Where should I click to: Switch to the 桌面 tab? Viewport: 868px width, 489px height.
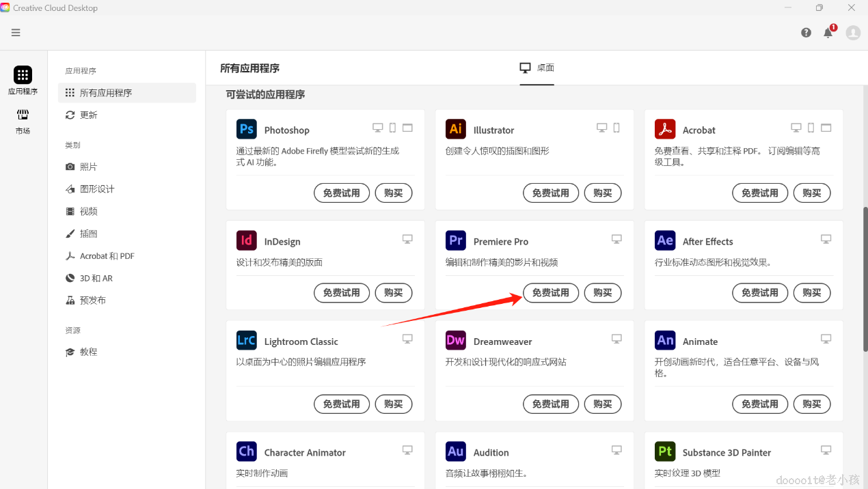(x=537, y=68)
